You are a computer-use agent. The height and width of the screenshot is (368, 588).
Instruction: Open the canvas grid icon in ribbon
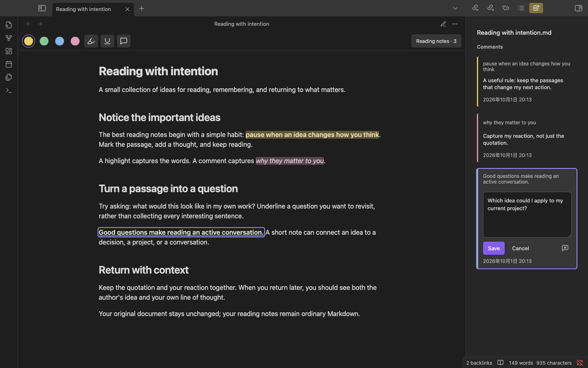[9, 51]
